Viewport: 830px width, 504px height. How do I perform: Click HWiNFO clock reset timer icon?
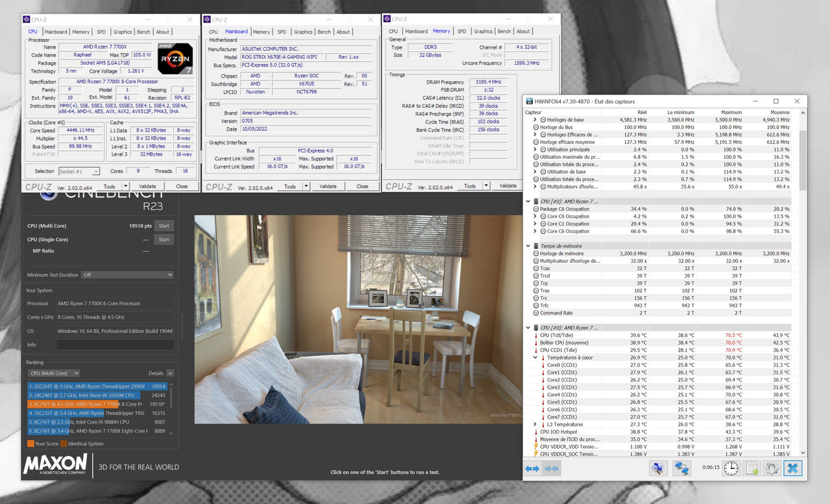click(x=731, y=468)
